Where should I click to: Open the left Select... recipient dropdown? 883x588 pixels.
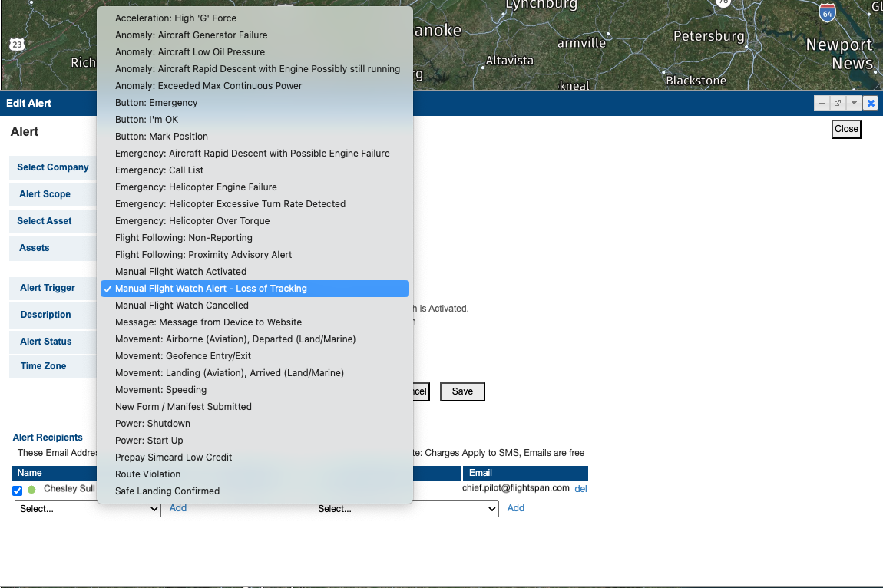point(88,508)
